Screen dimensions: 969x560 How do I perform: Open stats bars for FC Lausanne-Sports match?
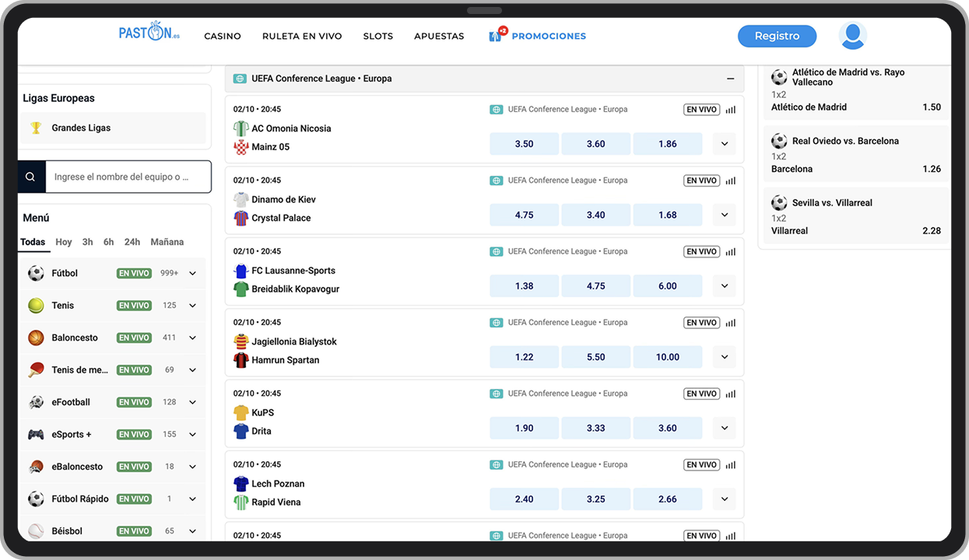pyautogui.click(x=730, y=251)
